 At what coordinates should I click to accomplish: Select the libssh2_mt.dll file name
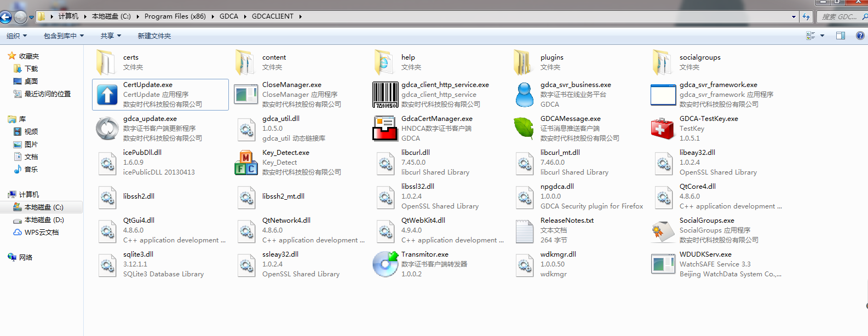click(283, 196)
